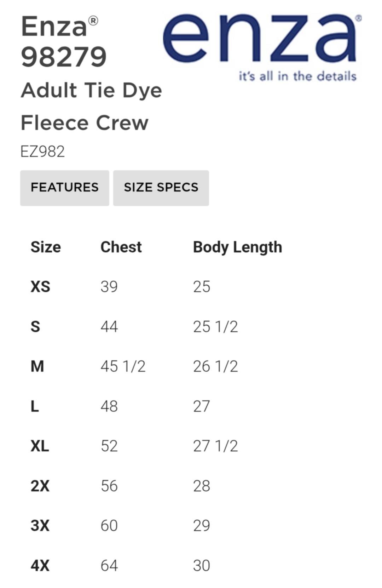Select the 4X size row label
382x588 pixels.
click(40, 566)
